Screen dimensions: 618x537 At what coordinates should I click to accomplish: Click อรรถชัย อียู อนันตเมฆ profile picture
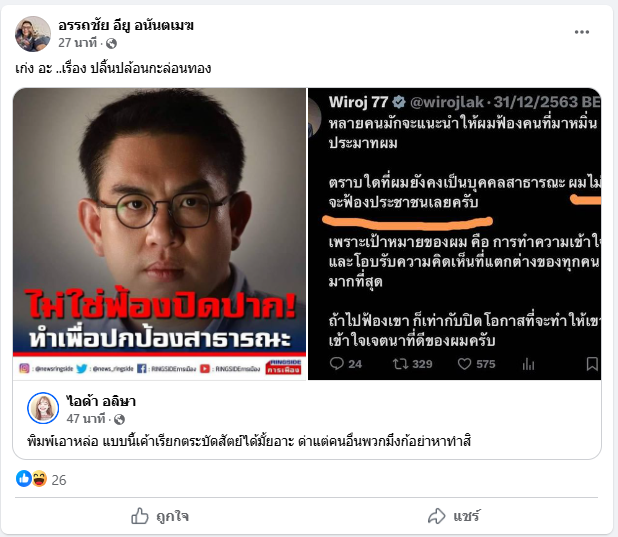click(x=33, y=34)
